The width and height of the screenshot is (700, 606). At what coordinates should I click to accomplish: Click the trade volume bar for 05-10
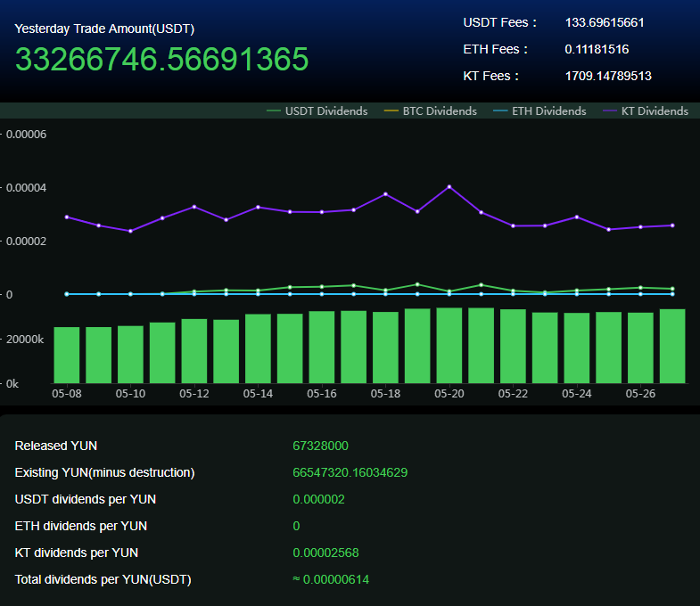130,355
